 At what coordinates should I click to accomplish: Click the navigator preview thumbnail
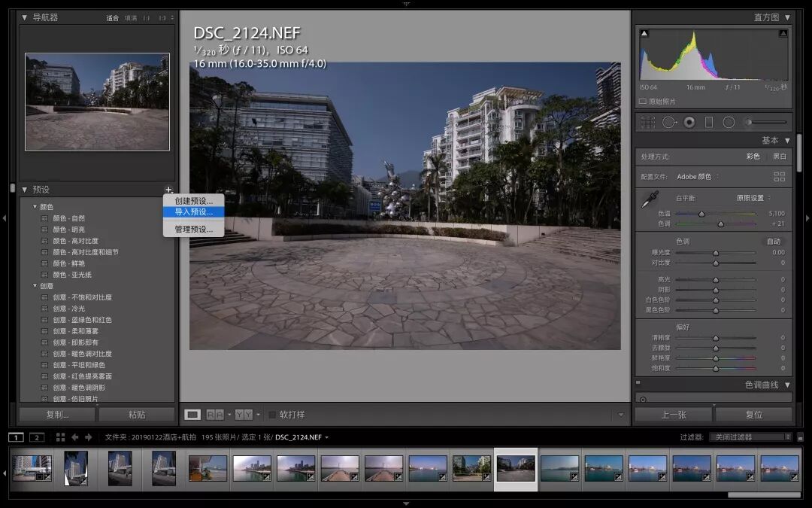pos(97,102)
